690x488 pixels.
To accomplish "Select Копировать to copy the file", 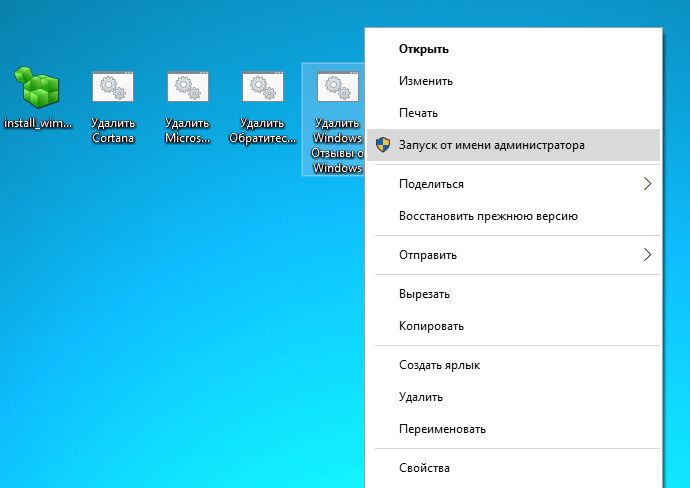I will (431, 326).
